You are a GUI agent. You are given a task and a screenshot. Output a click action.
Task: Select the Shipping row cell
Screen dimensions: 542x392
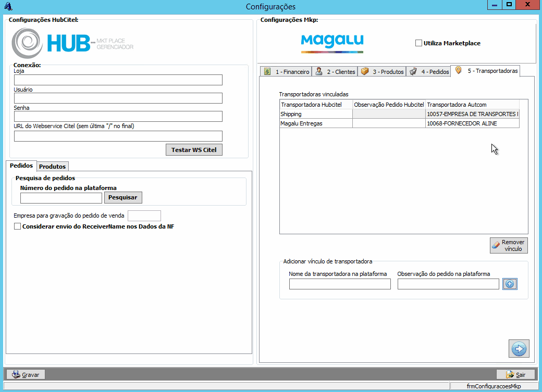coord(316,114)
